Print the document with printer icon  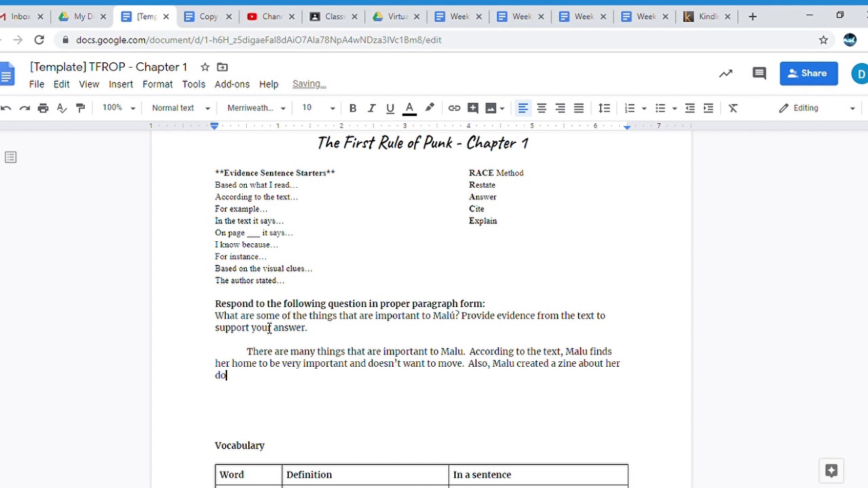click(43, 108)
